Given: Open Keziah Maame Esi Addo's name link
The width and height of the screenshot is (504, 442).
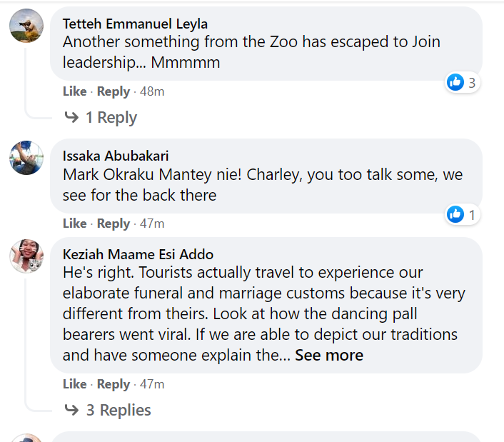Looking at the screenshot, I should tap(138, 255).
